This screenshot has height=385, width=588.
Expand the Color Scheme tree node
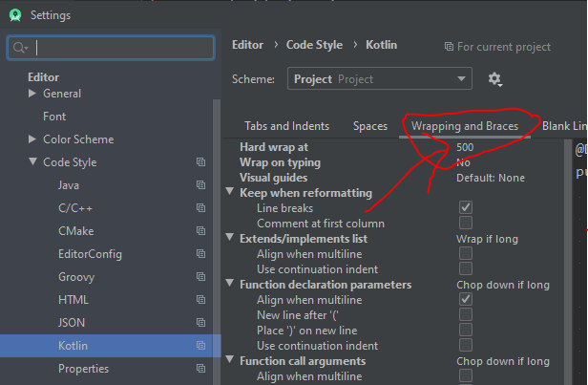(33, 139)
